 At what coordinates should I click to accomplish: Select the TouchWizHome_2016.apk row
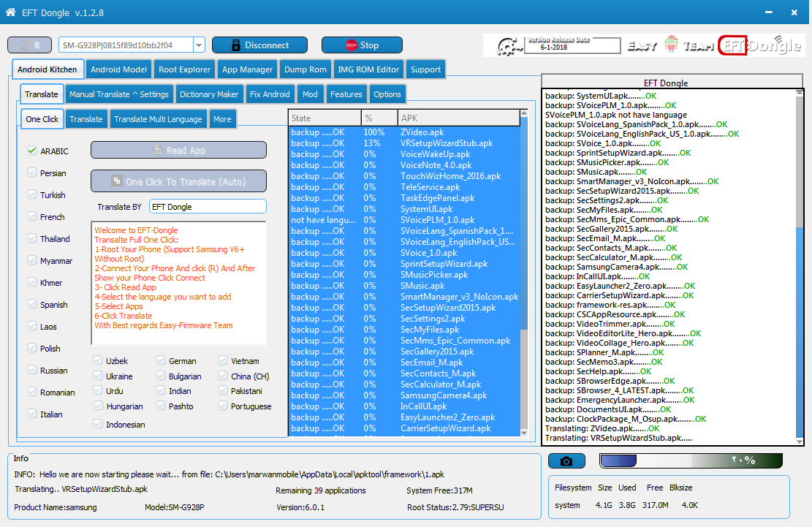pos(404,176)
